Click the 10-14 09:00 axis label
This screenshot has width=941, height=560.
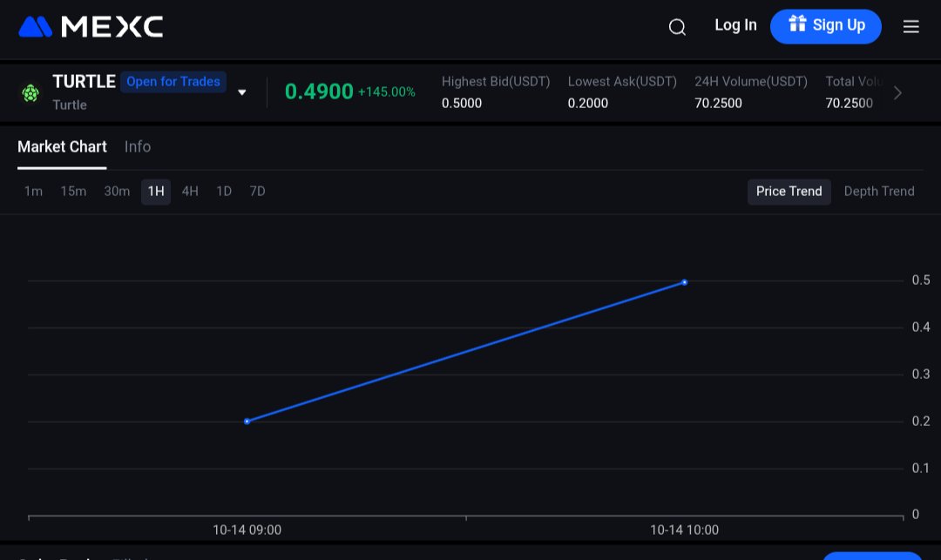tap(247, 530)
